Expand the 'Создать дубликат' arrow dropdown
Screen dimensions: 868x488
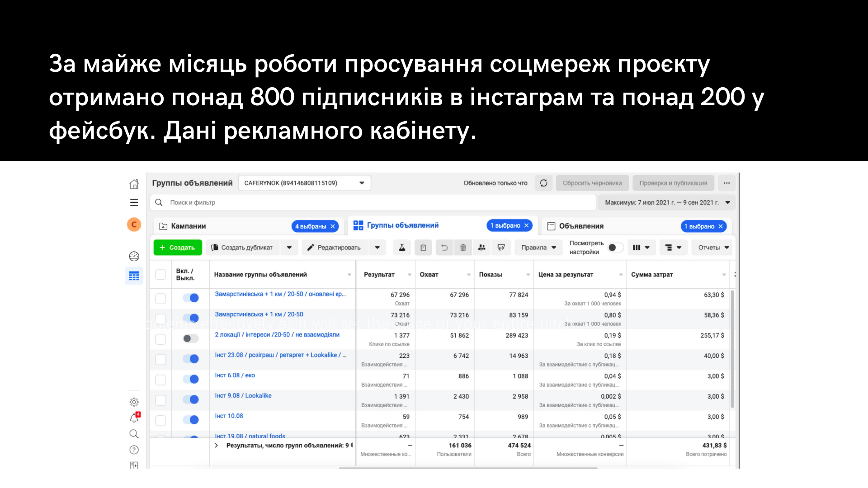click(289, 247)
